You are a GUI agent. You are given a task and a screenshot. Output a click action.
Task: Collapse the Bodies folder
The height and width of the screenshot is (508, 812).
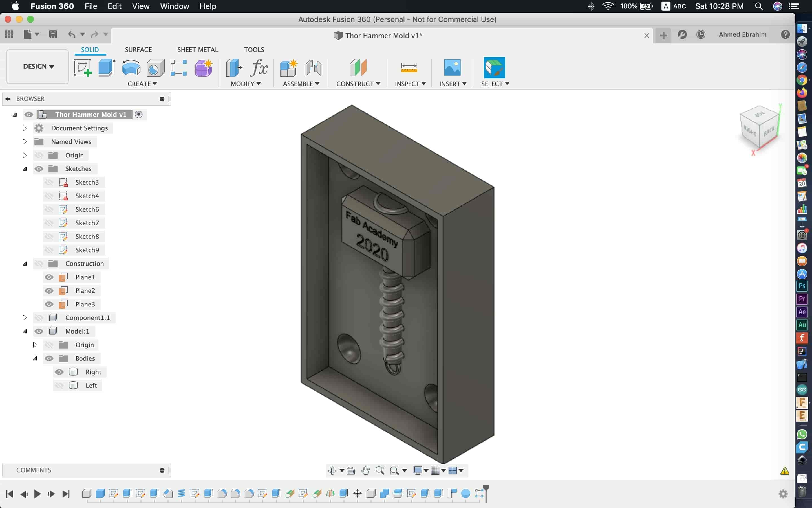35,358
